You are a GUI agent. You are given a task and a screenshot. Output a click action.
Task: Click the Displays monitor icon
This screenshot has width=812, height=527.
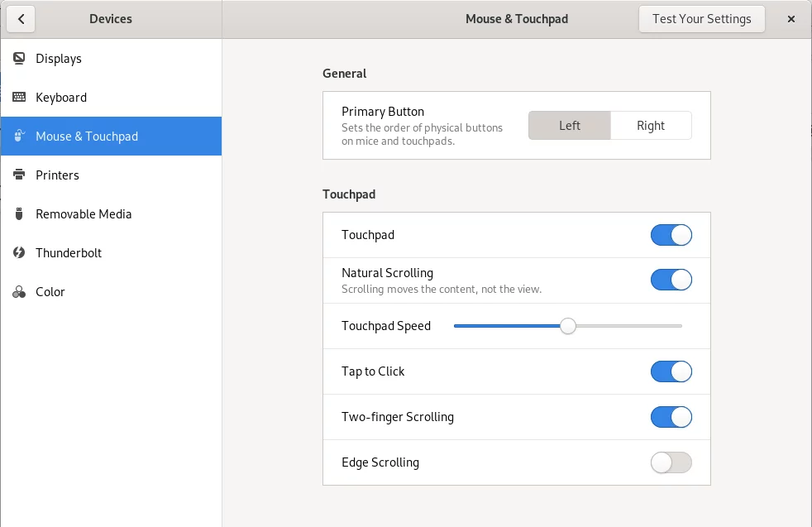[x=19, y=58]
